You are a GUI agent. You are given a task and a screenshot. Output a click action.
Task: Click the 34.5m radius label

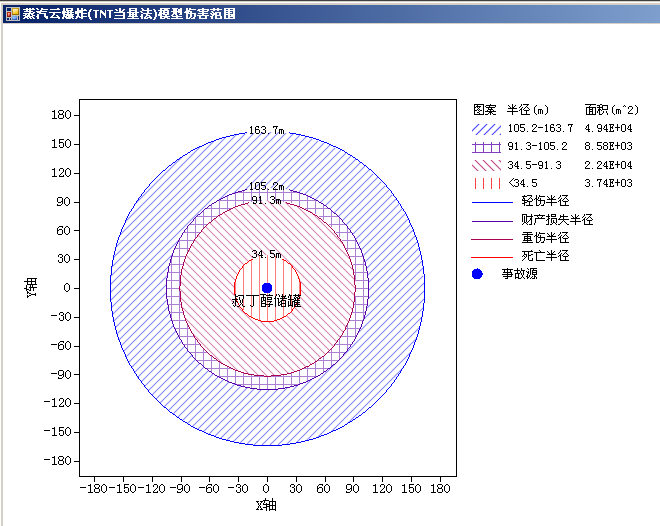coord(266,254)
